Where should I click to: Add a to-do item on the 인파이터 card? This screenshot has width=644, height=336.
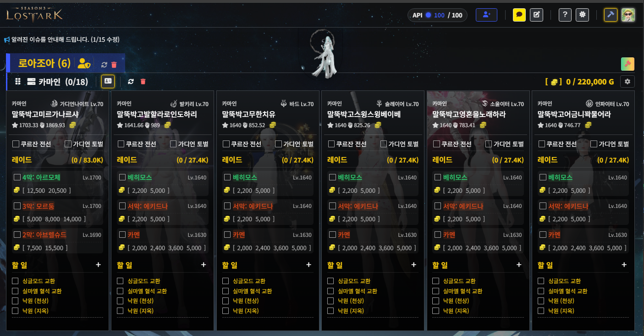click(624, 265)
